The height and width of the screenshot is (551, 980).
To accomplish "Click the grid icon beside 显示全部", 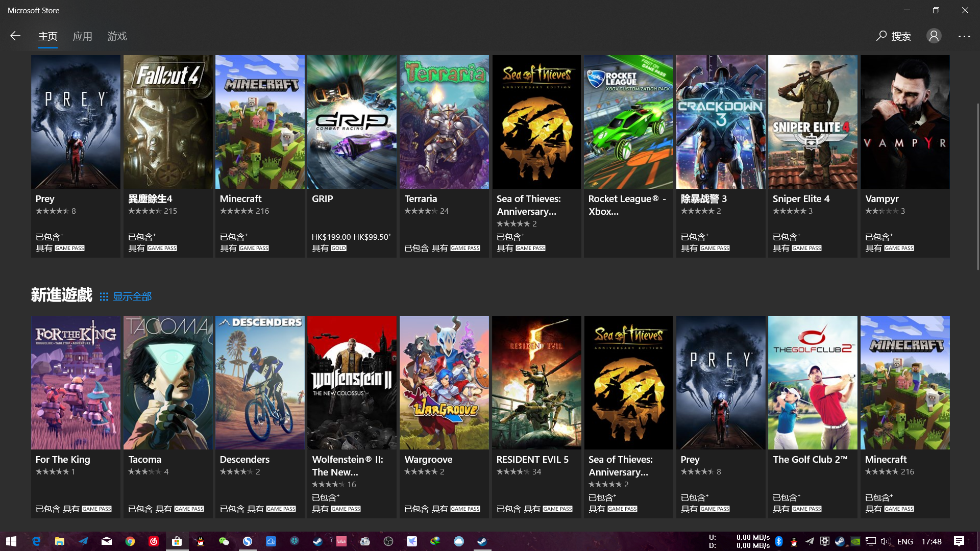I will pos(104,297).
